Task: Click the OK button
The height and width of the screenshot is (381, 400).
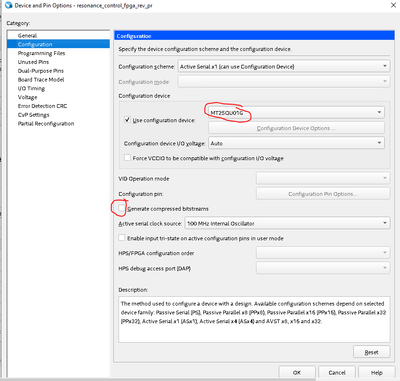Action: 297,372
